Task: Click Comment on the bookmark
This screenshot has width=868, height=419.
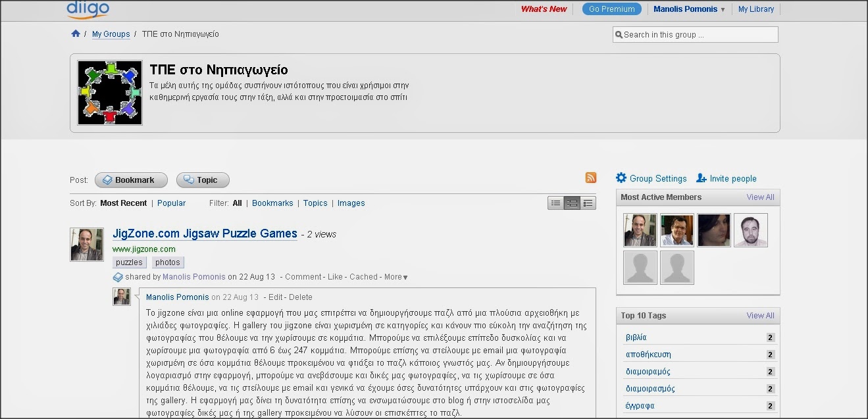Action: (303, 277)
